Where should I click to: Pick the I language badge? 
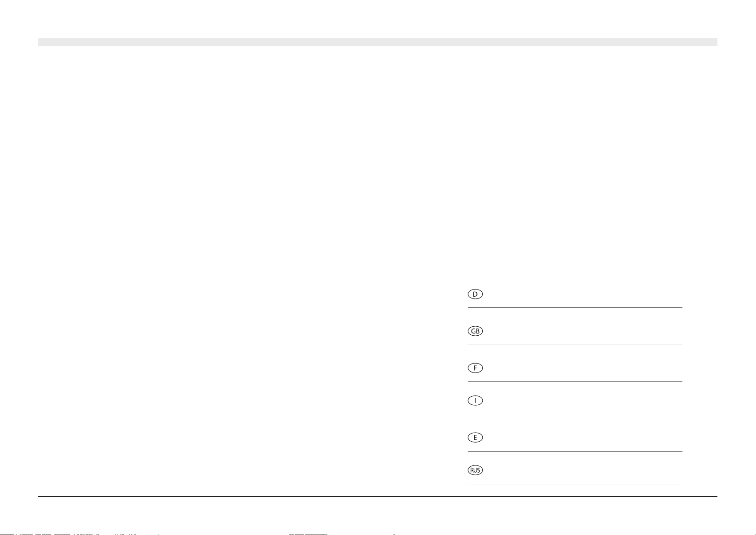click(x=475, y=400)
